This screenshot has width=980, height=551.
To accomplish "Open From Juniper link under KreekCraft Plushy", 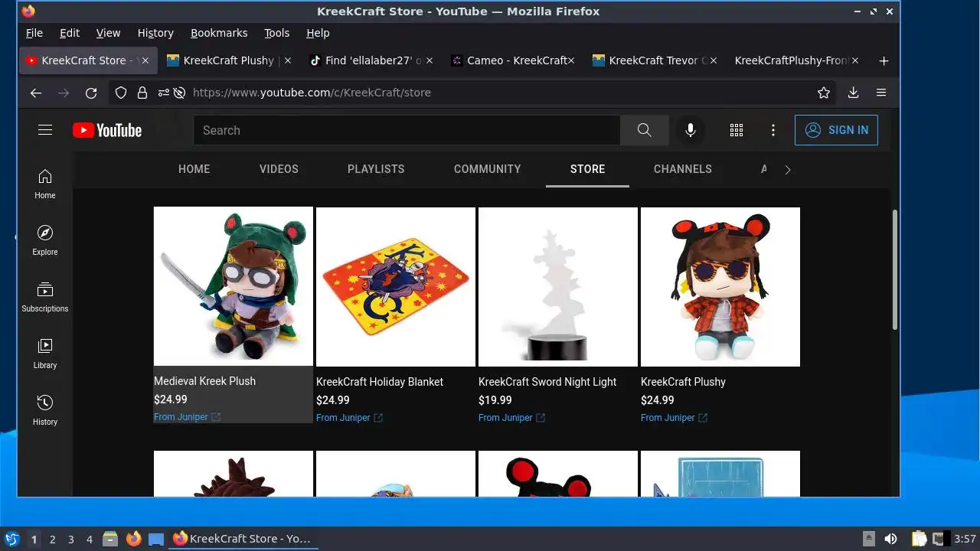I will [668, 418].
